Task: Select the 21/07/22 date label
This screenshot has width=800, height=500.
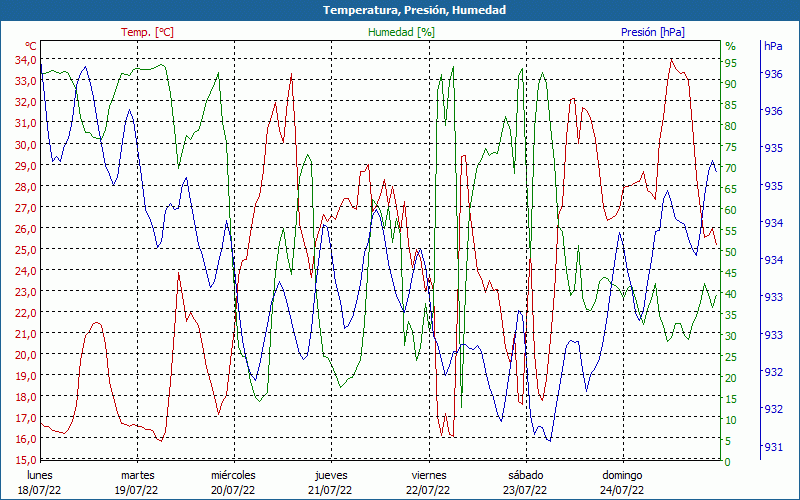Action: click(330, 490)
